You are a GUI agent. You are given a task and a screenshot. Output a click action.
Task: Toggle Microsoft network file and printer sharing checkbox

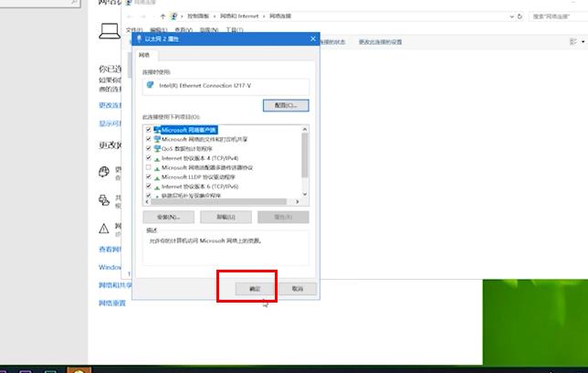(x=149, y=139)
